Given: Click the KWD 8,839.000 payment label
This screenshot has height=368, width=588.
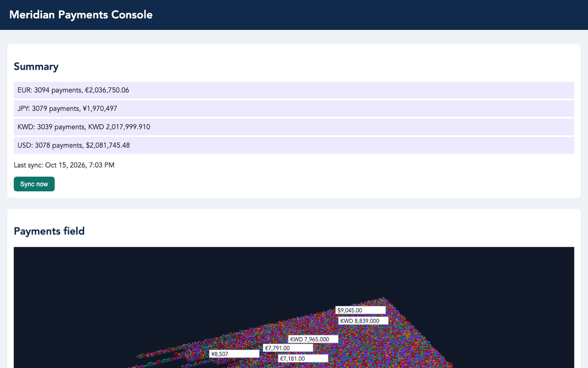Looking at the screenshot, I should pos(364,321).
